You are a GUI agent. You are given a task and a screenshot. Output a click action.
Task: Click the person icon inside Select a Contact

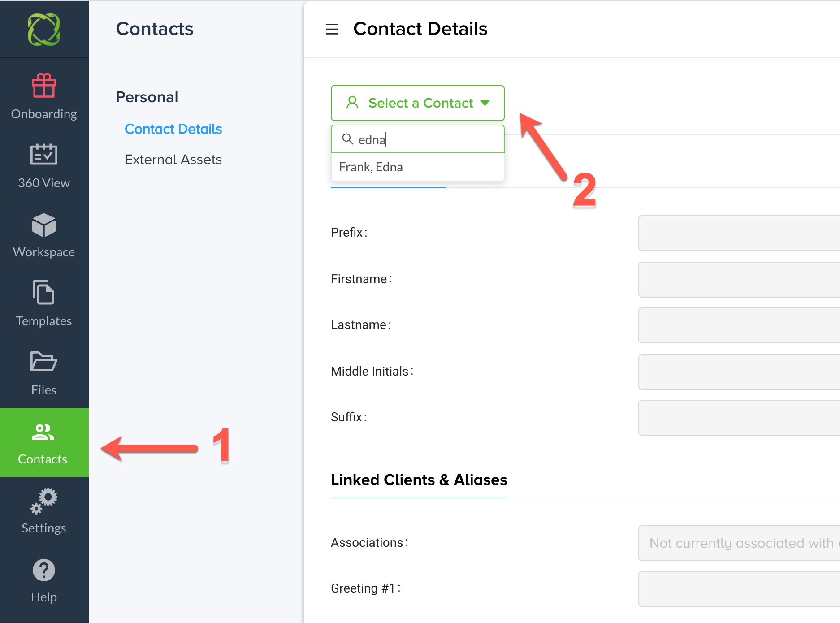pyautogui.click(x=352, y=103)
